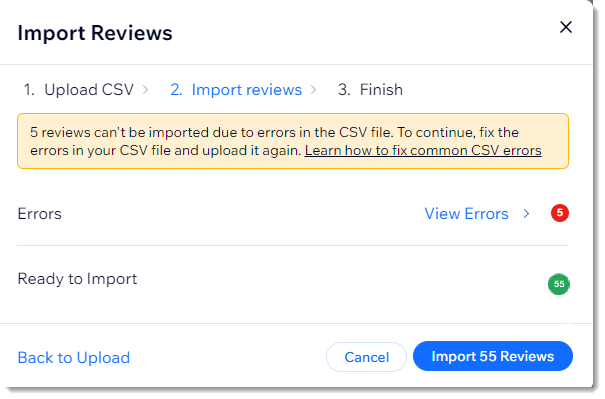The width and height of the screenshot is (605, 399).
Task: Click the Import Reviews dialog title
Action: pyautogui.click(x=95, y=33)
